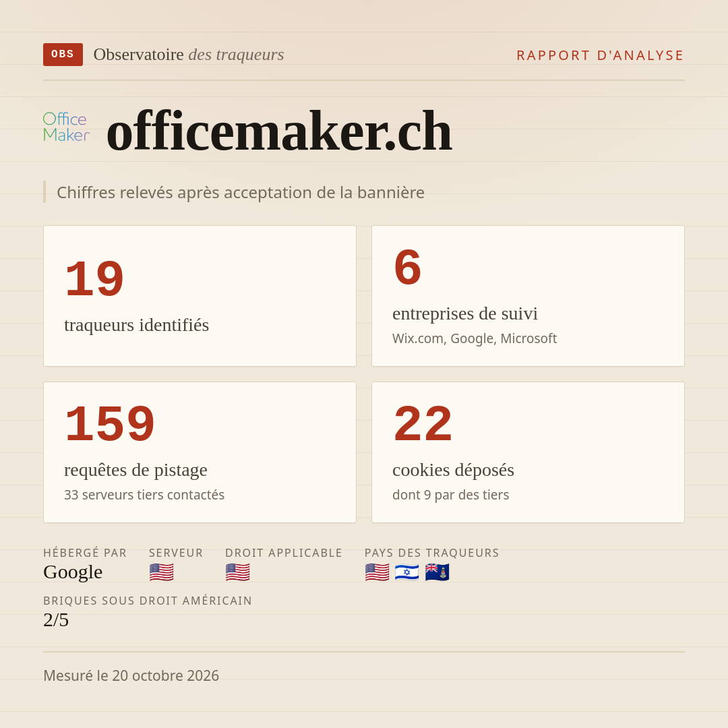Click the RAPPORT D'ANALYSE label
Image resolution: width=728 pixels, height=728 pixels.
point(601,55)
